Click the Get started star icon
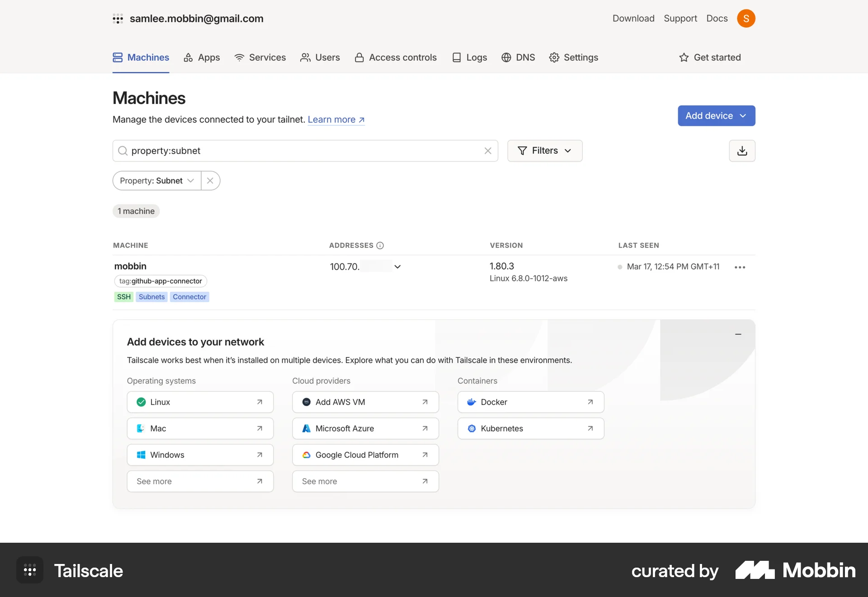Viewport: 868px width, 597px height. (x=684, y=57)
